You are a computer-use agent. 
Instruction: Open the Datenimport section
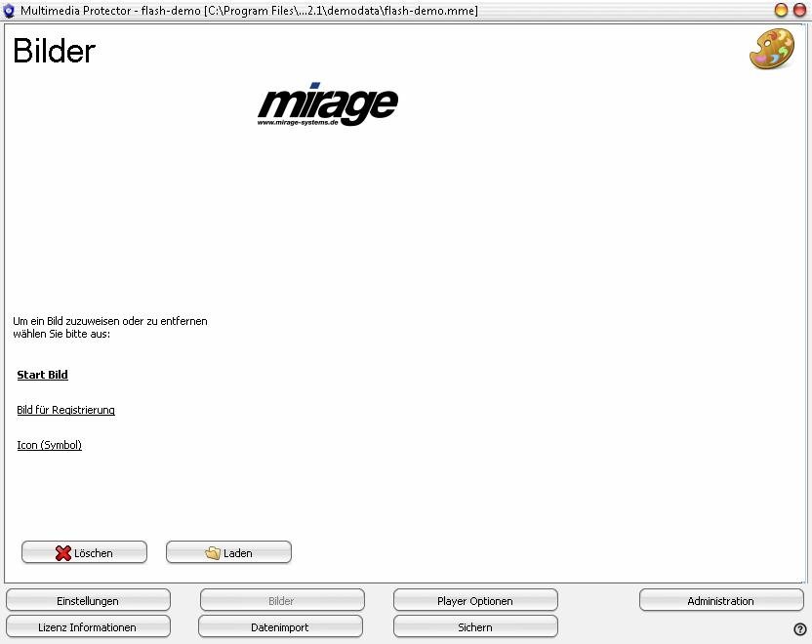[x=281, y=627]
